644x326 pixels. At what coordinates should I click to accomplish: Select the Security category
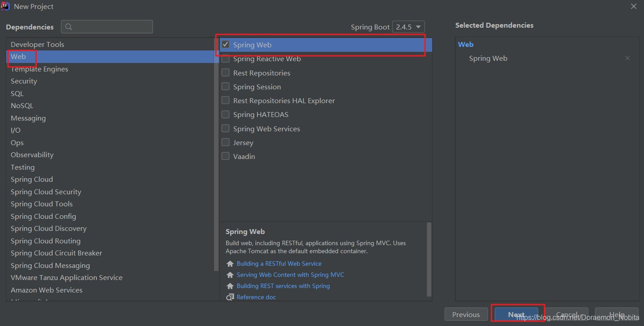(x=24, y=81)
